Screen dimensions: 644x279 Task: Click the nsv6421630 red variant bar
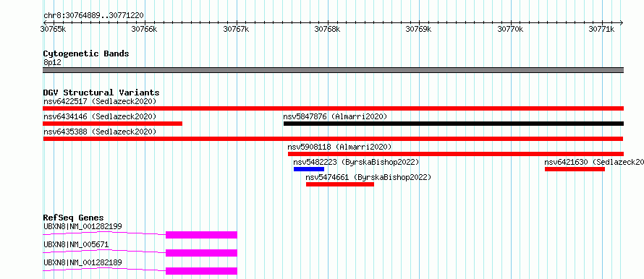tap(575, 169)
